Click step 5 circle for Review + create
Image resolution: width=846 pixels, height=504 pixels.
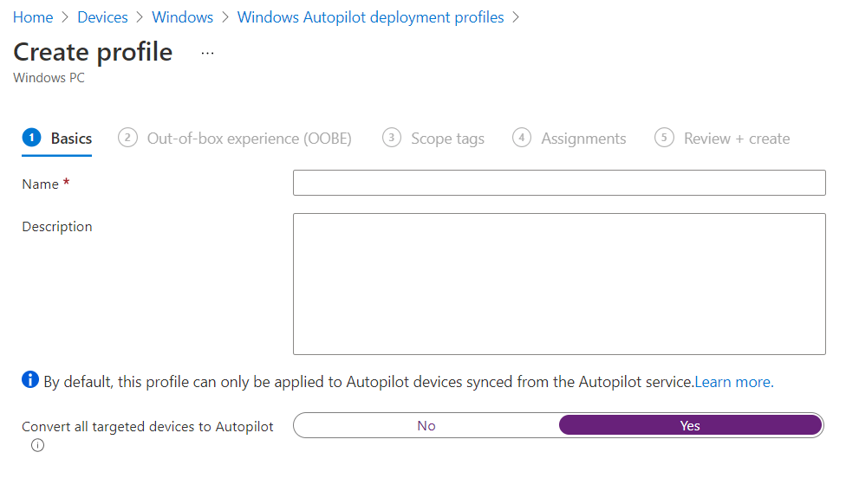pos(665,138)
